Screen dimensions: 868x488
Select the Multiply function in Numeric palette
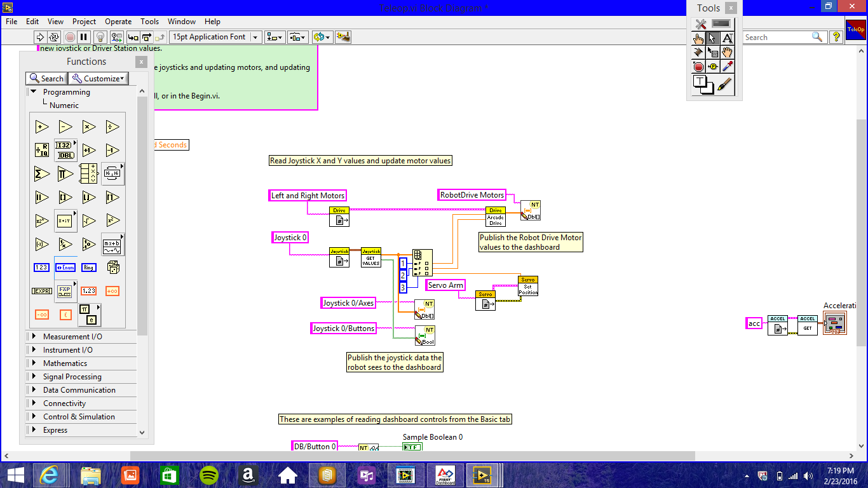(89, 126)
